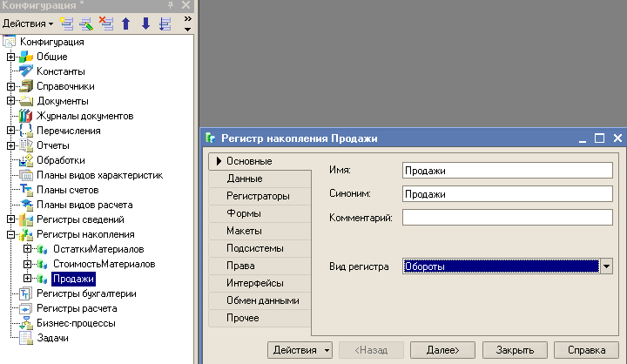Click the Регистры накопления icon
This screenshot has height=364, width=627.
click(26, 234)
